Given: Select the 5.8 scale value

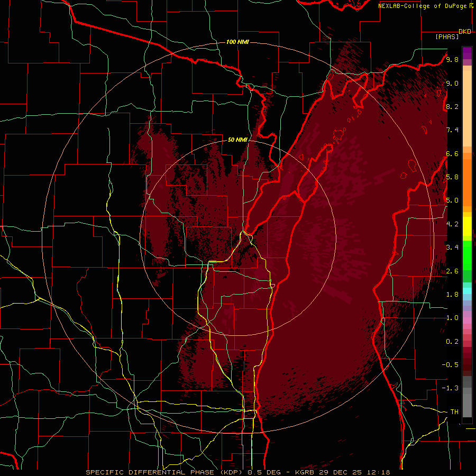Looking at the screenshot, I should click(x=452, y=177).
